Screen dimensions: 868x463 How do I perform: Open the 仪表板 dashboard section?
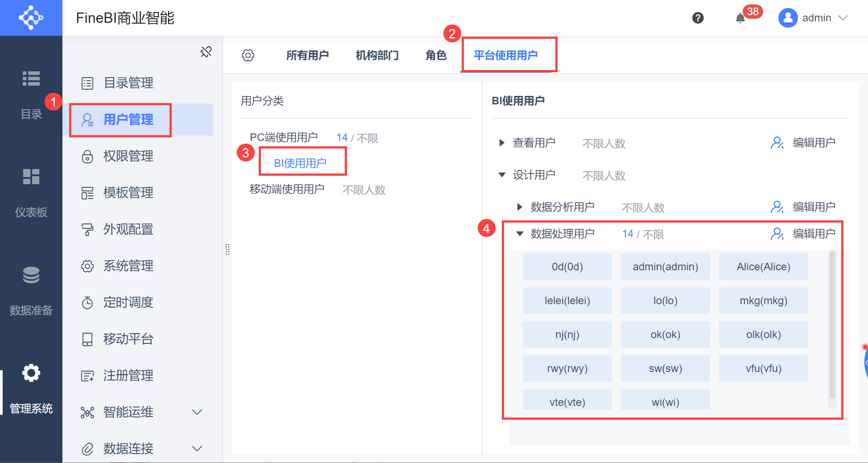tap(31, 193)
